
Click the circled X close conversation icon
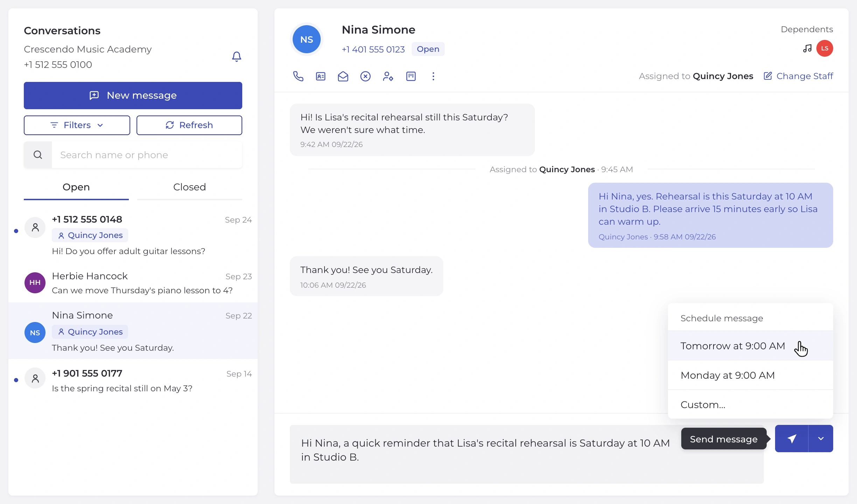click(365, 76)
